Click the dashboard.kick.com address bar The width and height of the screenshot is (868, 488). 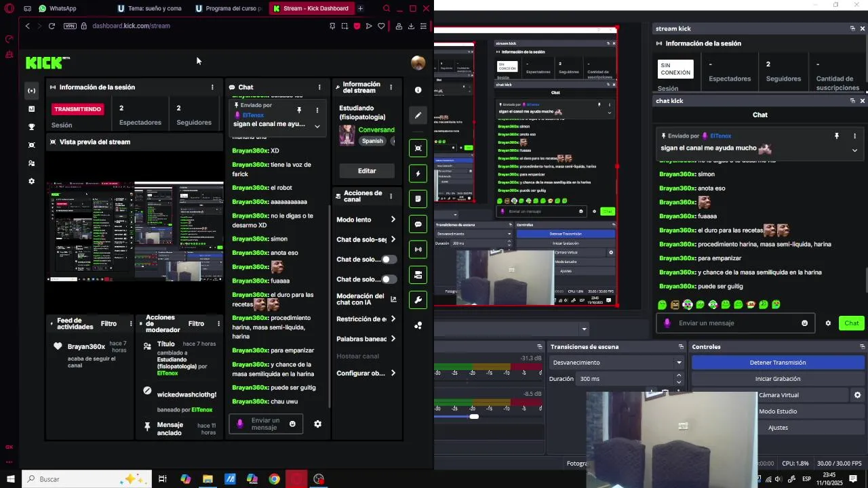click(132, 26)
